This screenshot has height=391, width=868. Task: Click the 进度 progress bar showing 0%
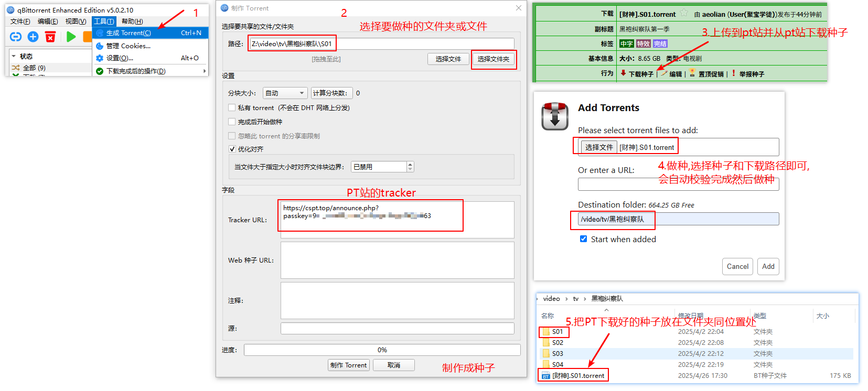[382, 350]
